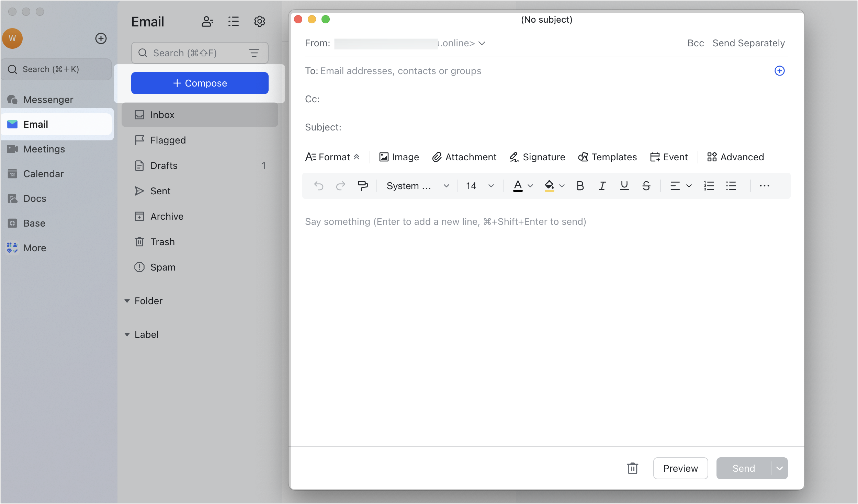Click the To recipients field
This screenshot has width=858, height=504.
tap(400, 71)
